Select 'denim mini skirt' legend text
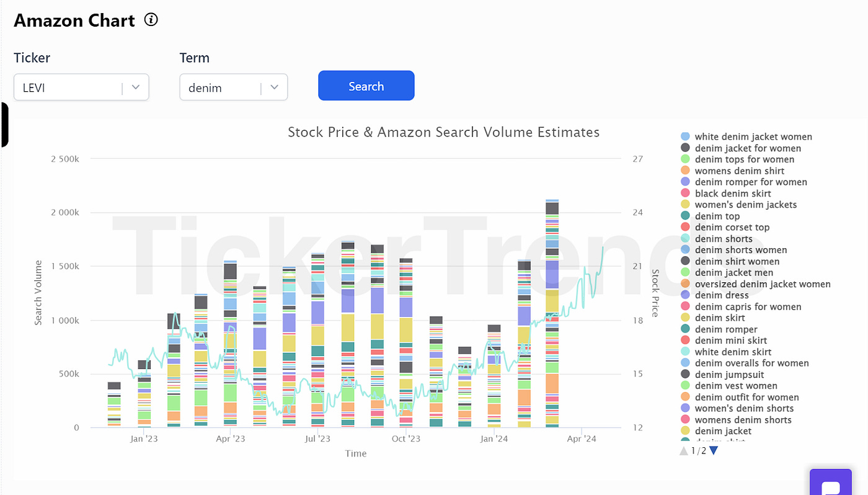Image resolution: width=868 pixels, height=495 pixels. 731,341
